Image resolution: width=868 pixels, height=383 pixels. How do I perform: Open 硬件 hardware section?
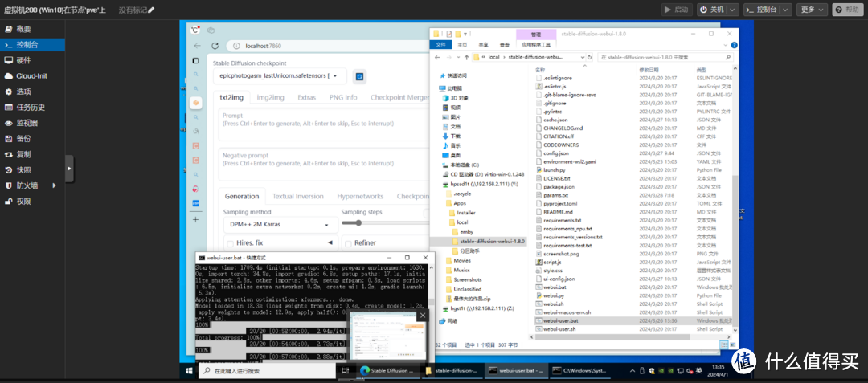(x=23, y=60)
